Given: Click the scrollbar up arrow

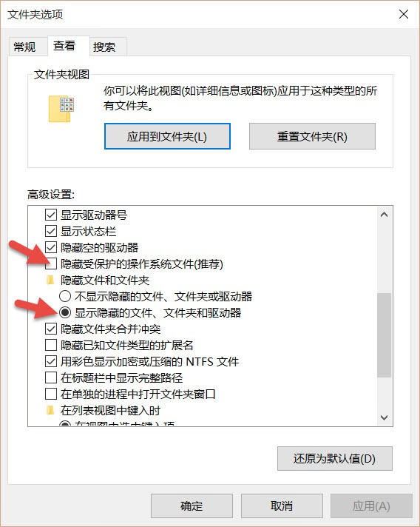Looking at the screenshot, I should pyautogui.click(x=385, y=215).
